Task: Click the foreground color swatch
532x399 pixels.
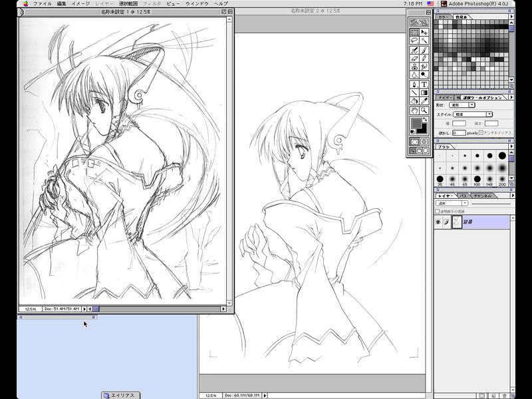Action: coord(416,122)
